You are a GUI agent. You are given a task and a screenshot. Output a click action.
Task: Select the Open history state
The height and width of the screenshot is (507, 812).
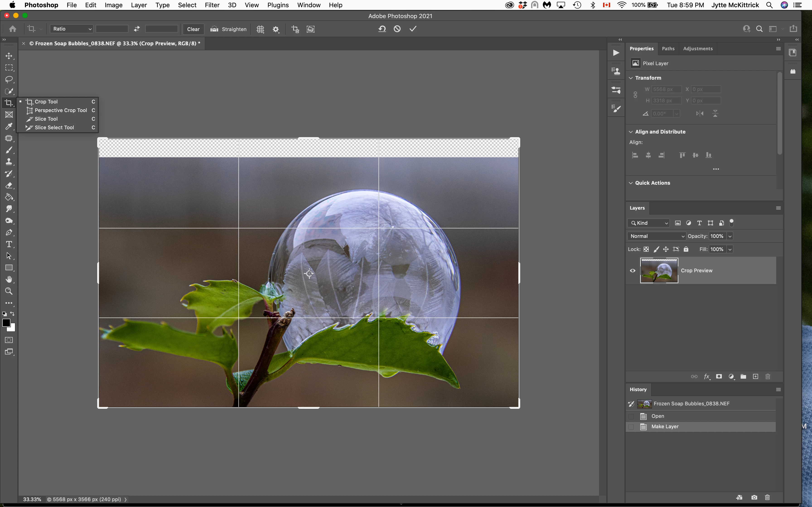click(x=658, y=416)
